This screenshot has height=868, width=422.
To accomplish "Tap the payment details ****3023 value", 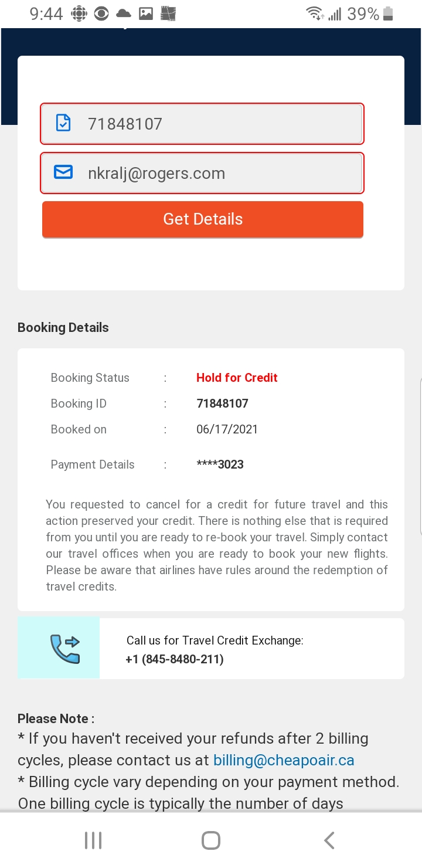I will pyautogui.click(x=220, y=464).
